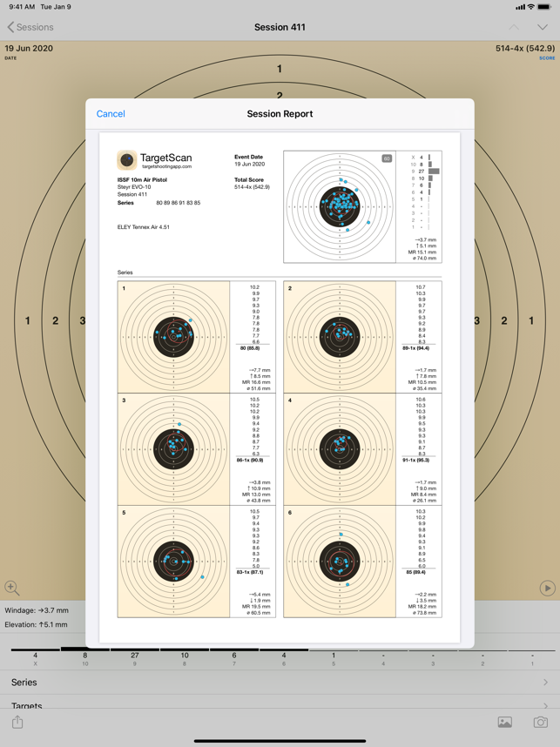The height and width of the screenshot is (747, 560).
Task: Tap the 6 ring count 4 histogram bar
Action: tap(429, 192)
